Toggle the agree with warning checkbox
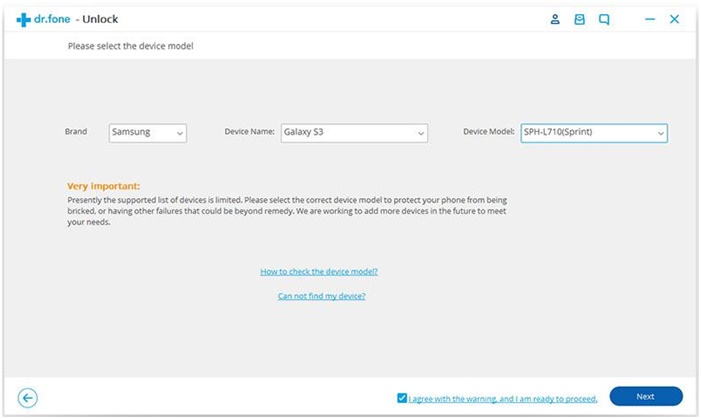 (x=402, y=397)
